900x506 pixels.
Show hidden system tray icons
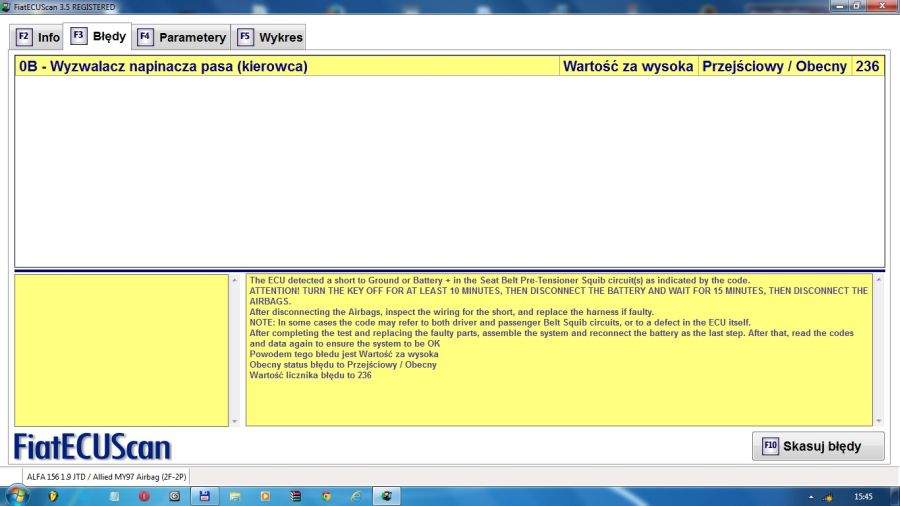point(811,497)
